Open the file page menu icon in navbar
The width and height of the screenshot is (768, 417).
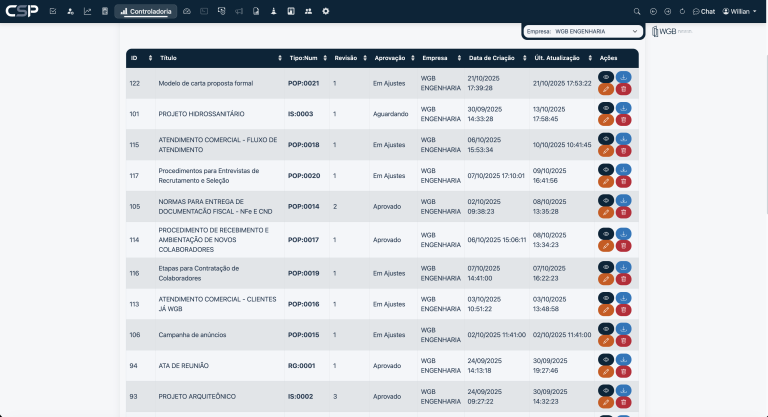coord(256,11)
